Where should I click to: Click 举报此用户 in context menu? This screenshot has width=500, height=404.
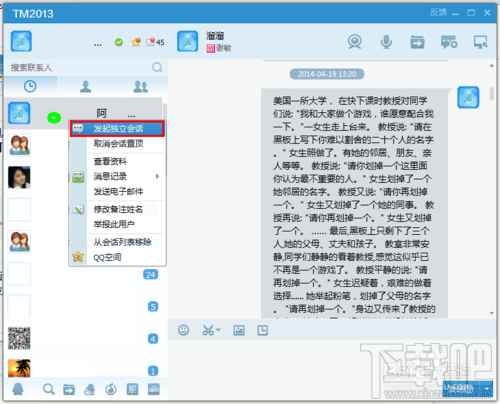point(114,224)
